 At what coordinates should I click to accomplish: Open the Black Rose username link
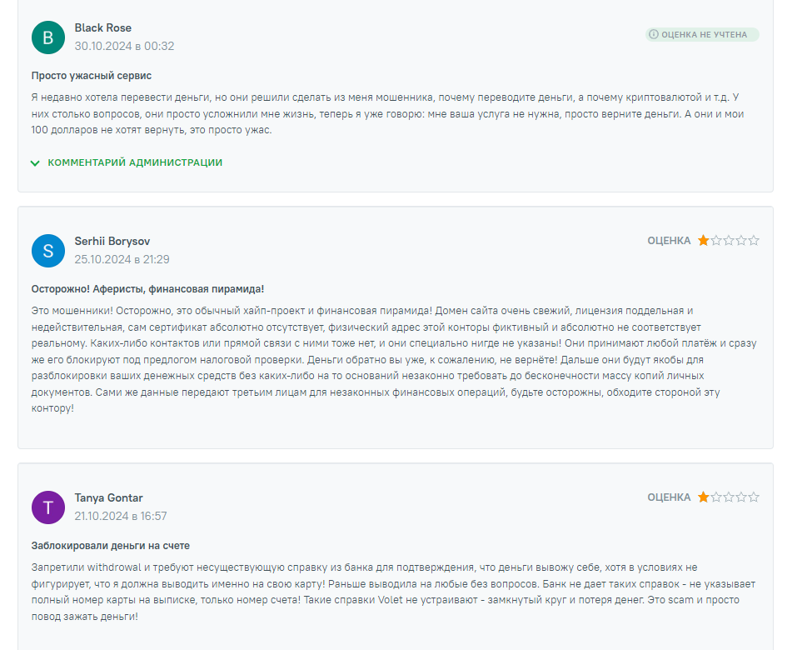point(103,28)
